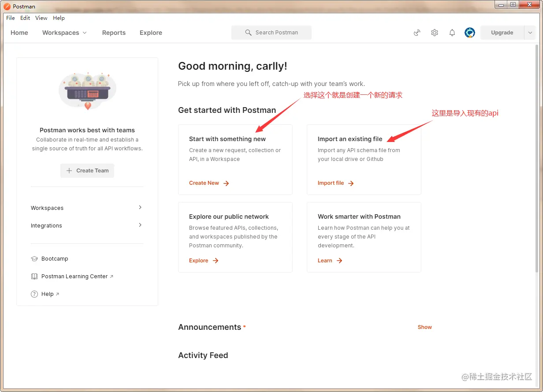Click the arrow beside the Explore link

click(x=216, y=261)
